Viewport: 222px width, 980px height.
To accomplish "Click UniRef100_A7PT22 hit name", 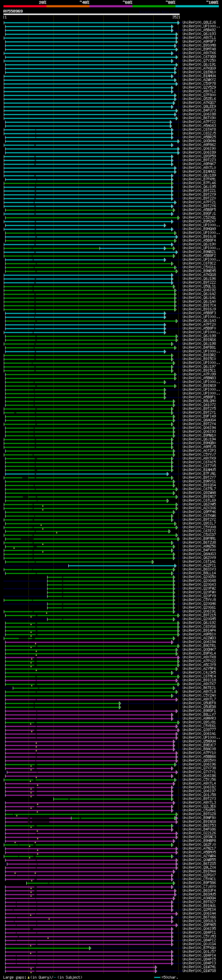I will tap(199, 122).
